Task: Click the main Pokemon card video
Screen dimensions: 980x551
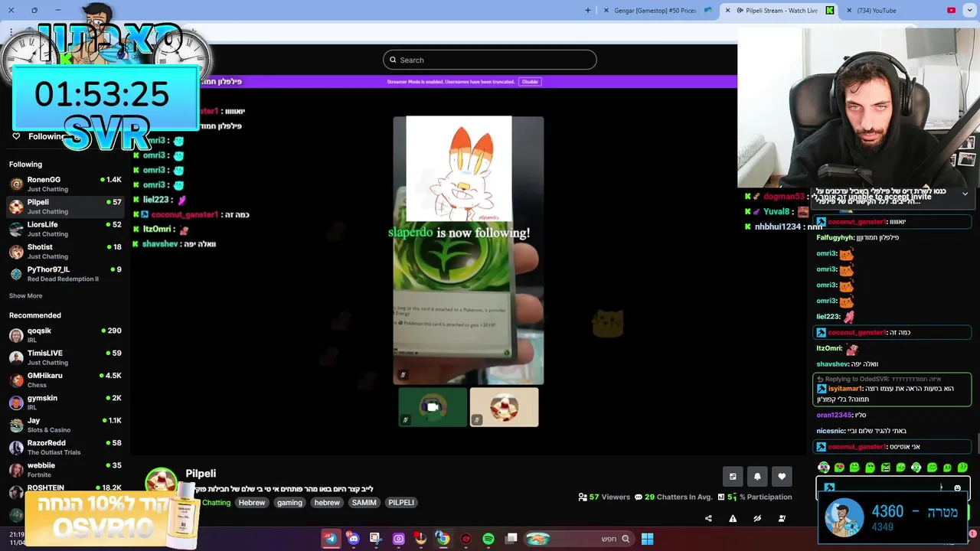Action: click(469, 250)
